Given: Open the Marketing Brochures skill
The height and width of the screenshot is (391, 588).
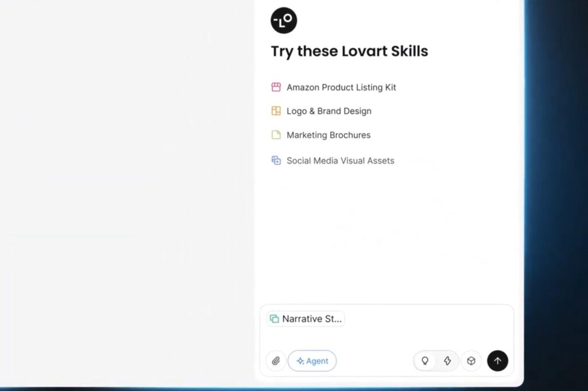Looking at the screenshot, I should coord(328,135).
